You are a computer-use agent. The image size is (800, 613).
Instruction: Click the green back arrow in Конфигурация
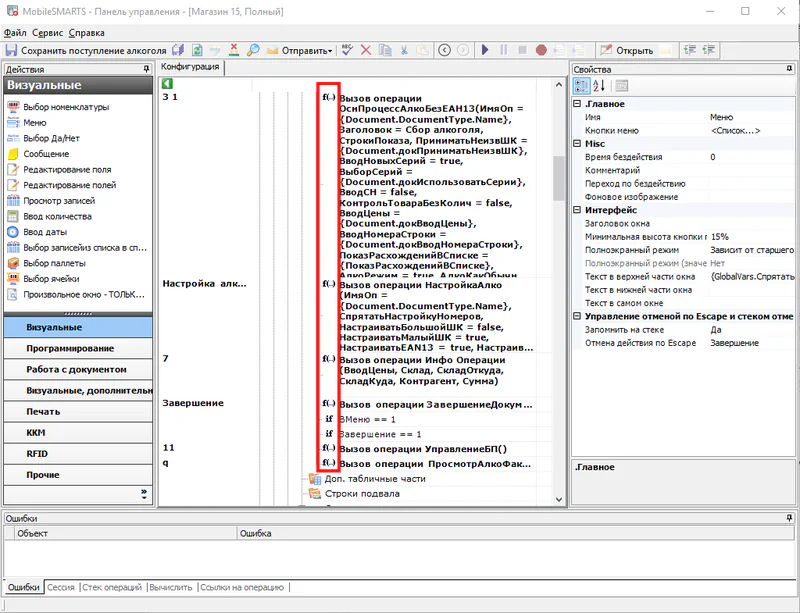pos(167,83)
